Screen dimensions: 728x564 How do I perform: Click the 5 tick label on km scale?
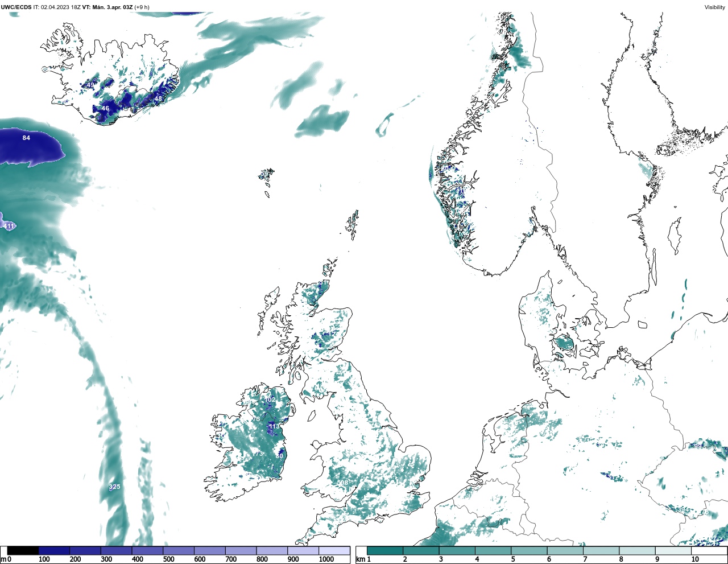(x=512, y=559)
